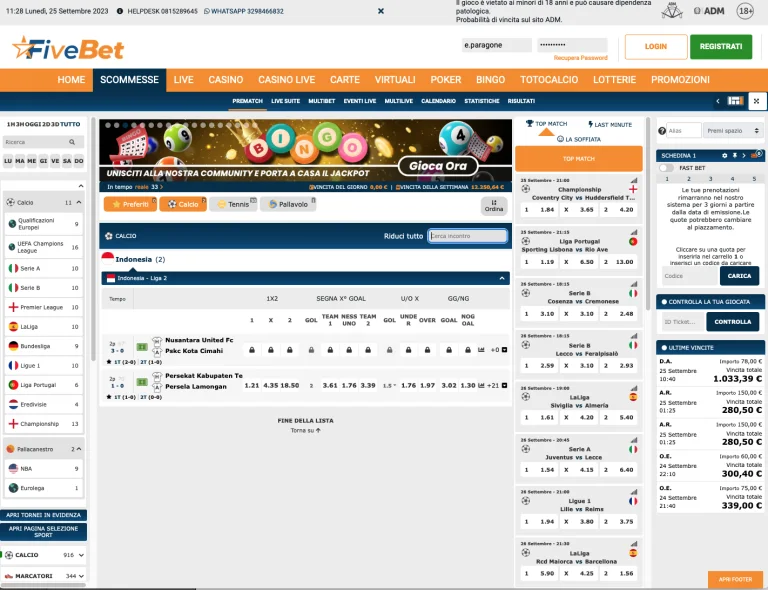
Task: Focus the ID Ticket input field
Action: pyautogui.click(x=683, y=322)
